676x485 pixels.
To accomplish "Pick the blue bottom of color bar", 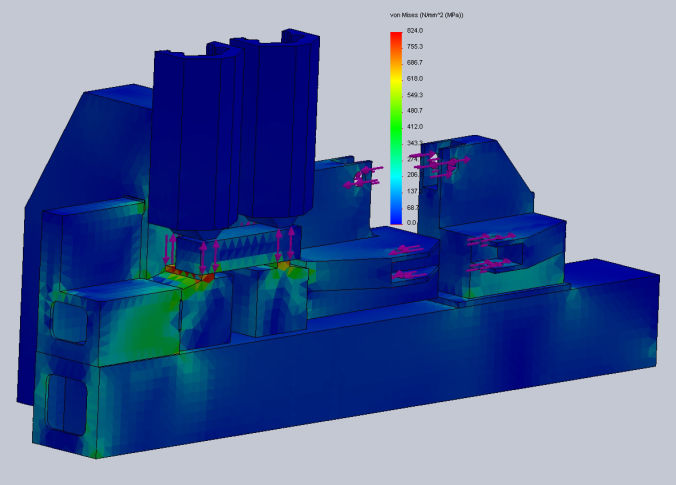I will (396, 212).
